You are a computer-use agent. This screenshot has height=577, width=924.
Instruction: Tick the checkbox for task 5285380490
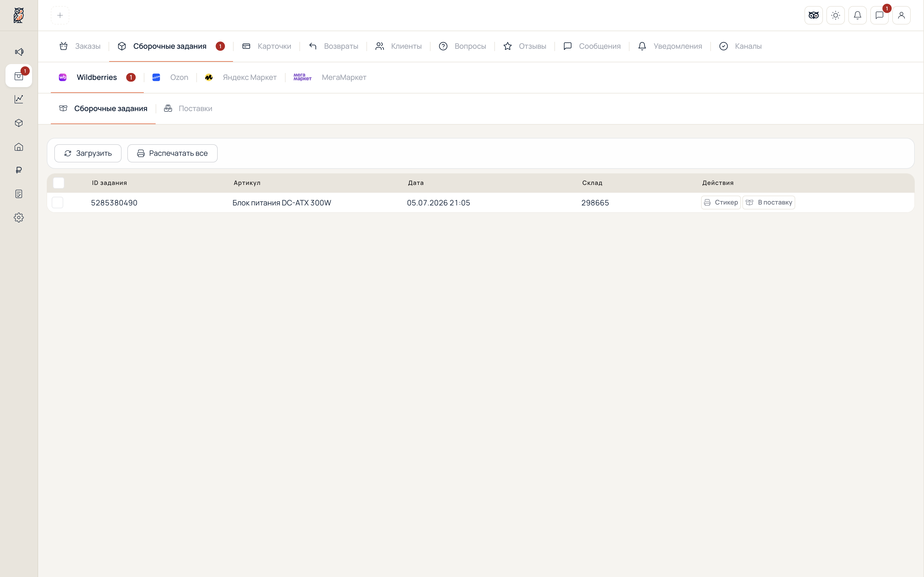point(57,203)
